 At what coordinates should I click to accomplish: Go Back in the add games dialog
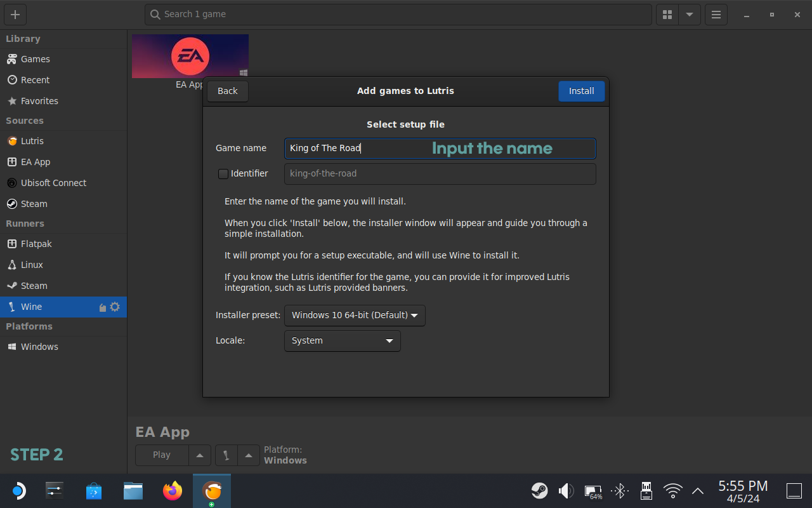pyautogui.click(x=227, y=91)
